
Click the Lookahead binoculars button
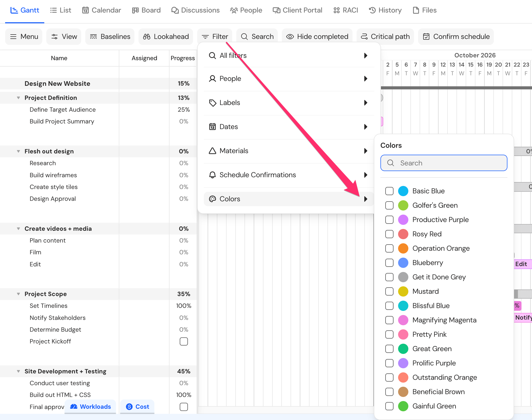[x=166, y=37]
